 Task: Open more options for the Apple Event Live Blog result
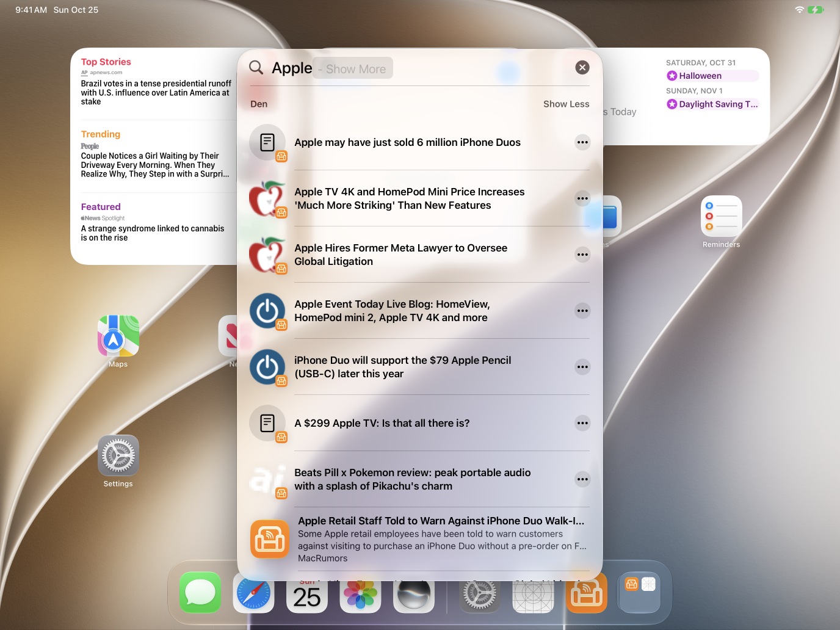(583, 311)
